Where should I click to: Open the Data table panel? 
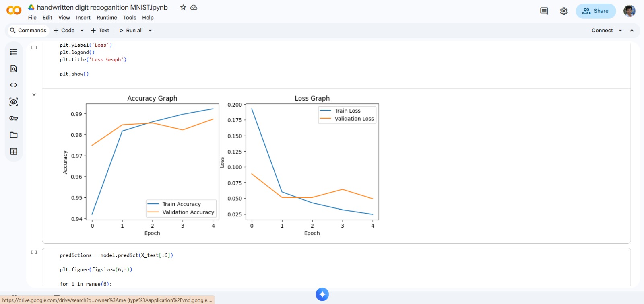tap(14, 152)
